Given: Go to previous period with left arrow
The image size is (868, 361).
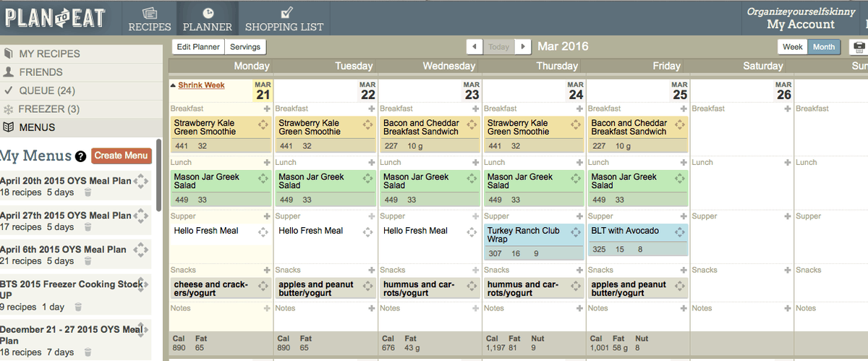Looking at the screenshot, I should click(x=475, y=46).
